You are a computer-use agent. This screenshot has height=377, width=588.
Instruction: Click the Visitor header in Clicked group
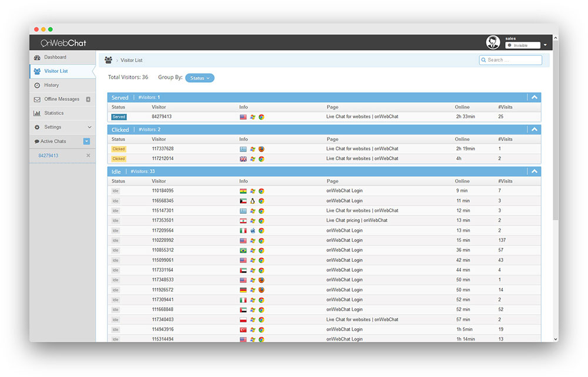tap(159, 139)
